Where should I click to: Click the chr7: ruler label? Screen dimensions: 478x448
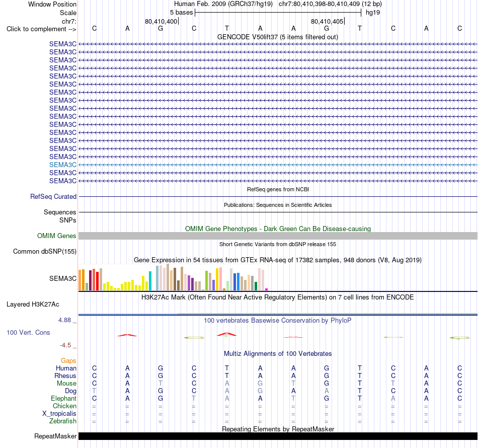[69, 21]
